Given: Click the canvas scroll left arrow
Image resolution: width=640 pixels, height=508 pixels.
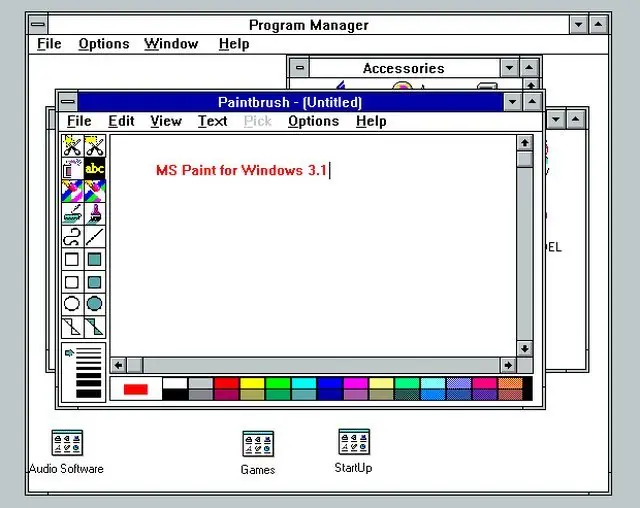Looking at the screenshot, I should [x=118, y=365].
